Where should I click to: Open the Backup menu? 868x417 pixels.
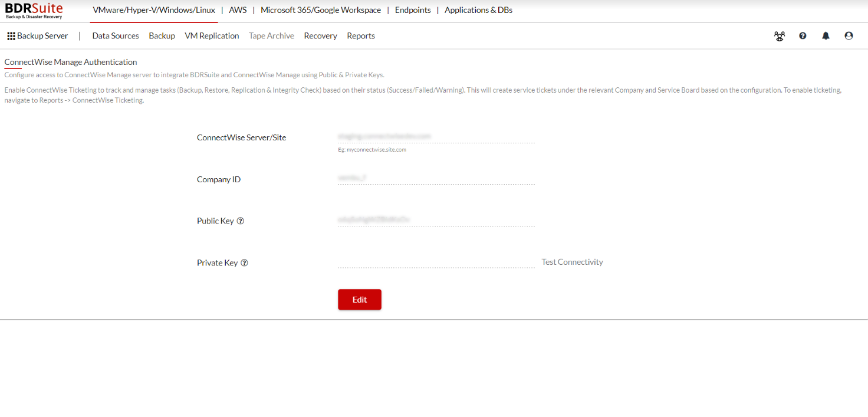162,36
